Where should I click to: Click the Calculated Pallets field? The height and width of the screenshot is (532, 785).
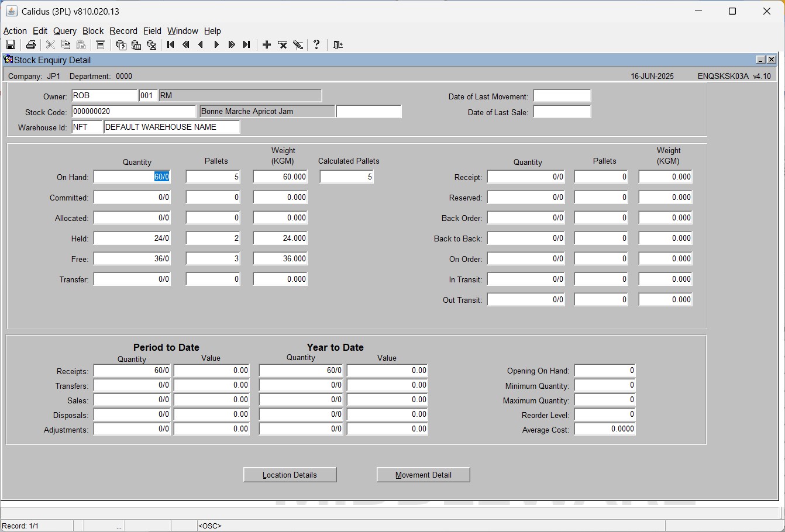pos(347,177)
